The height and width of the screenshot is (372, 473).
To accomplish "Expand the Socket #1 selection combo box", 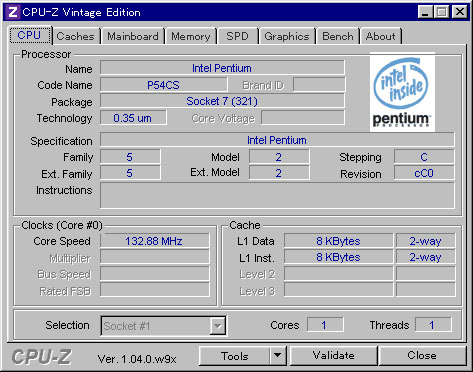I will coord(163,326).
